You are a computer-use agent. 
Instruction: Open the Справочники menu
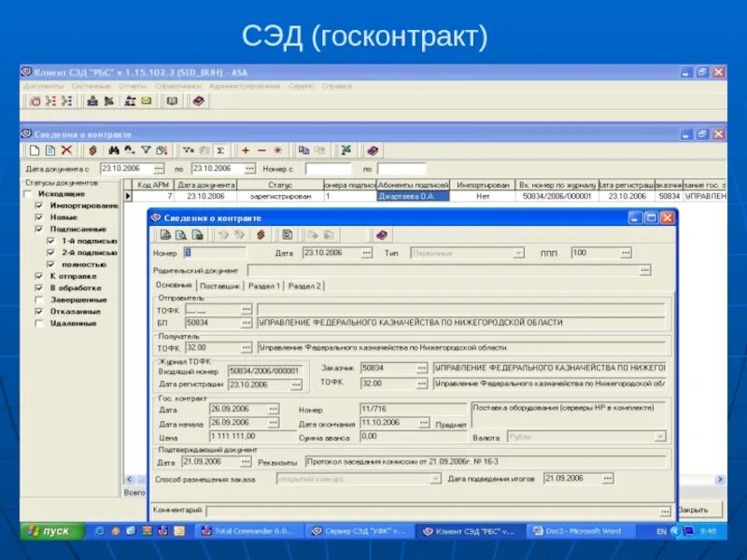[x=177, y=86]
